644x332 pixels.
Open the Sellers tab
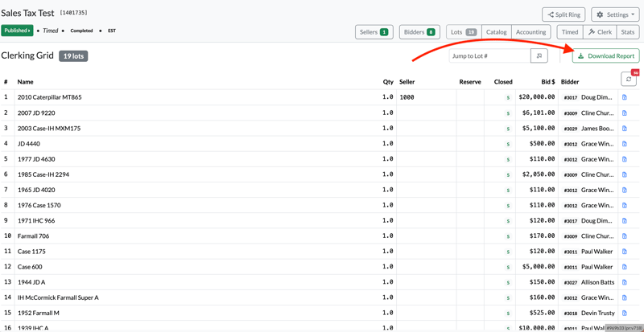pyautogui.click(x=374, y=32)
